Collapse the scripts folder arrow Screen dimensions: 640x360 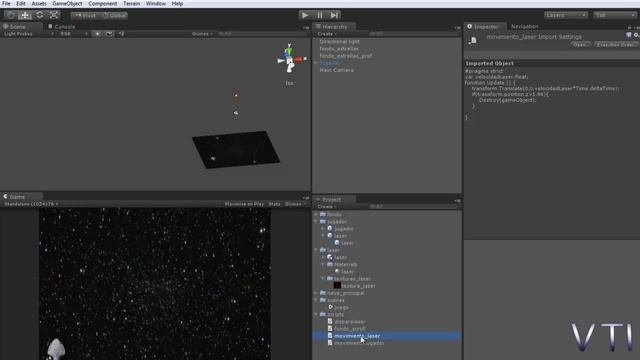pos(316,314)
